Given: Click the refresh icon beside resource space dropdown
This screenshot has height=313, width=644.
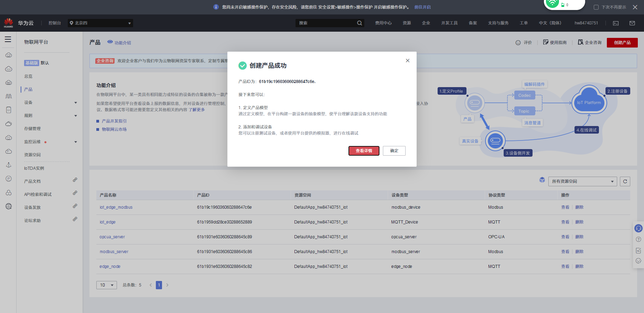Looking at the screenshot, I should point(625,181).
